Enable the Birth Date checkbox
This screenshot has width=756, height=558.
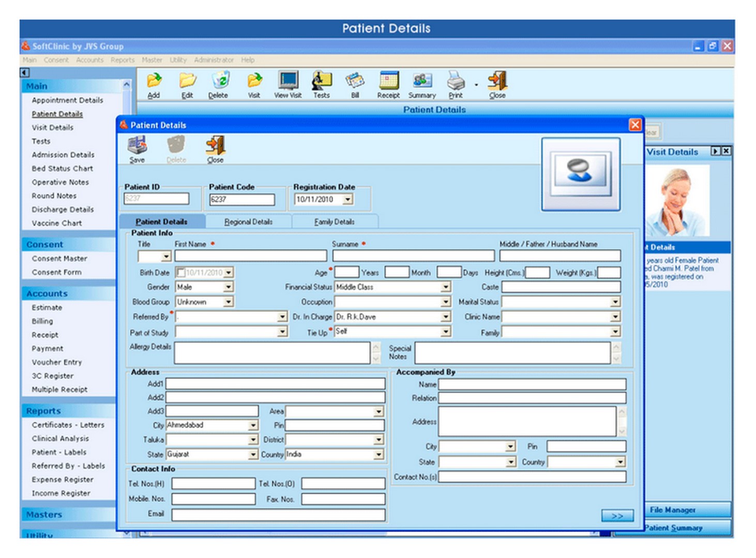tap(180, 272)
